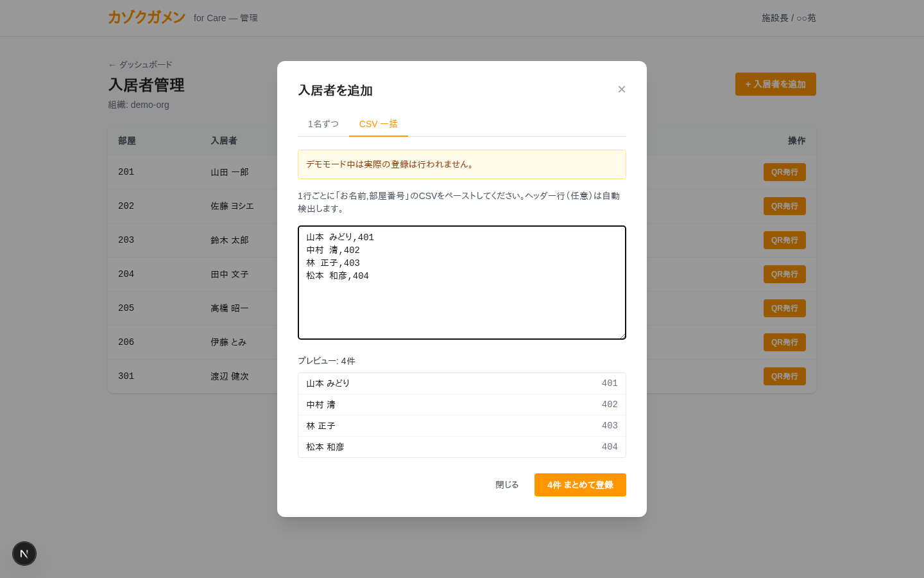Screen dimensions: 924x578
Task: Issue QR for room 204
Action: pos(785,274)
